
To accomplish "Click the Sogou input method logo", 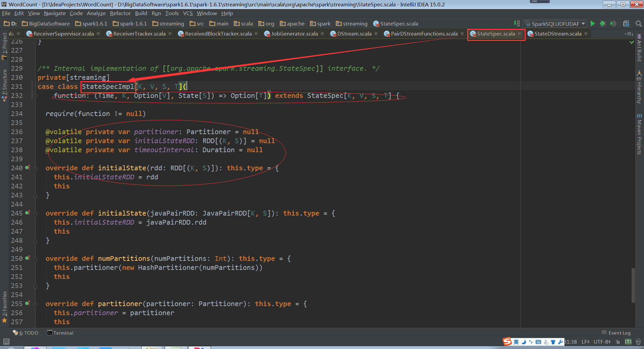I will coord(507,342).
